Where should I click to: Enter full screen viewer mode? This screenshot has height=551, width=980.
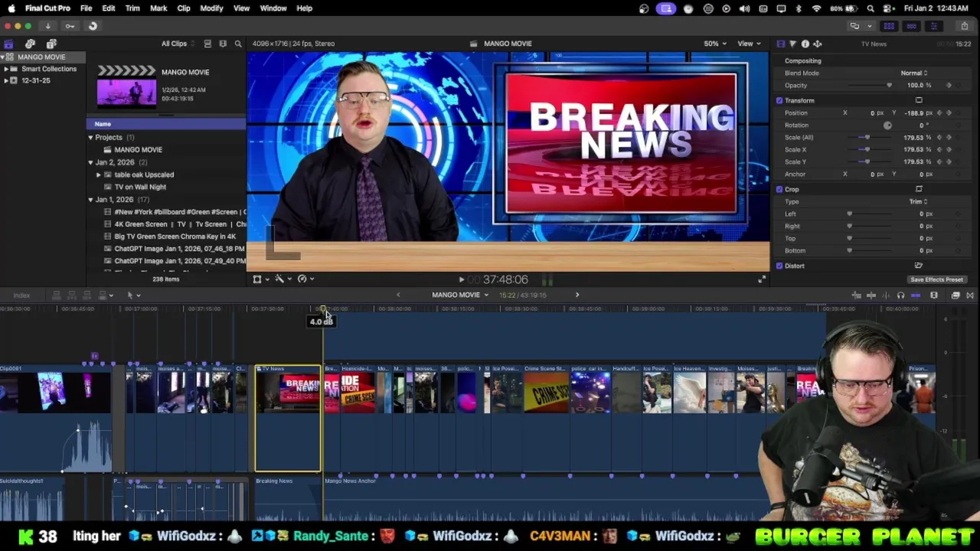(x=762, y=279)
